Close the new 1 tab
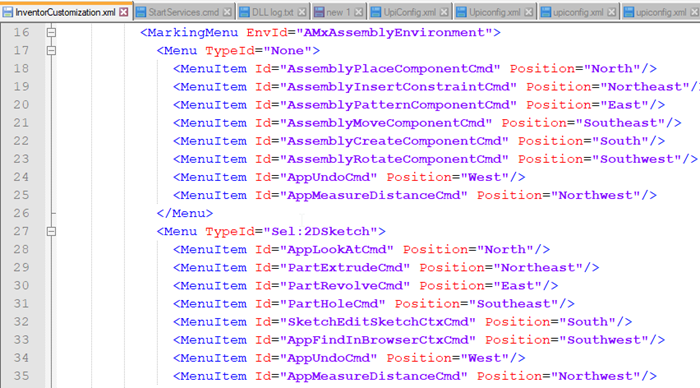This screenshot has height=388, width=700. (358, 12)
